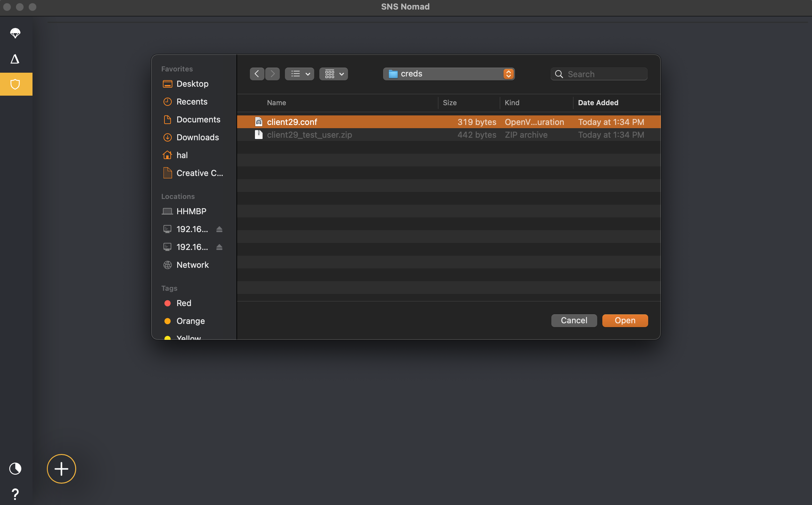The height and width of the screenshot is (505, 812).
Task: Select HHMBP under Locations
Action: (x=191, y=211)
